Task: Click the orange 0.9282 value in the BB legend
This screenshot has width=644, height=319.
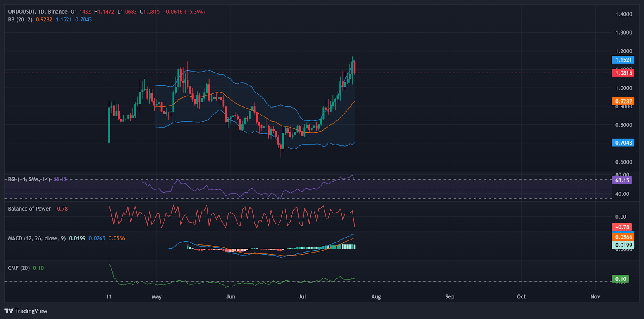Action: click(x=44, y=19)
